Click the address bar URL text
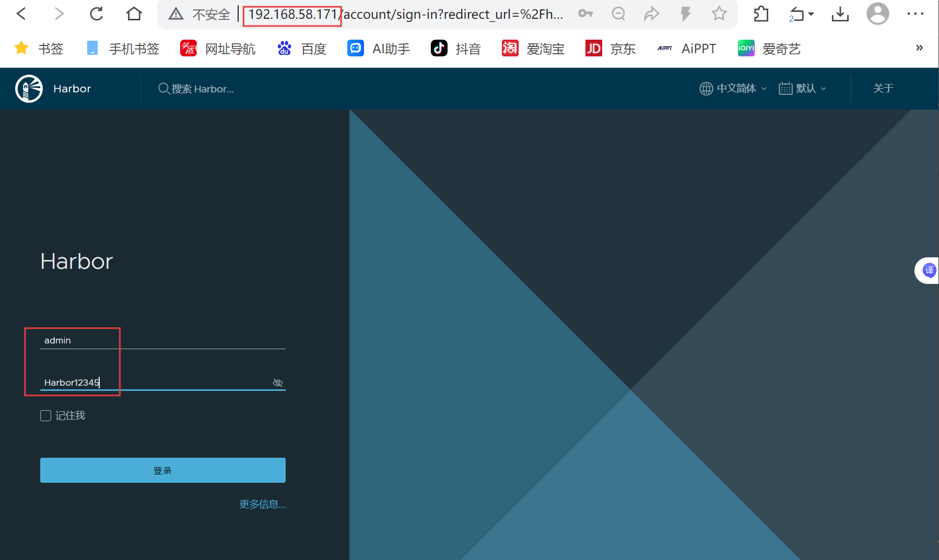The height and width of the screenshot is (560, 939). click(x=406, y=14)
